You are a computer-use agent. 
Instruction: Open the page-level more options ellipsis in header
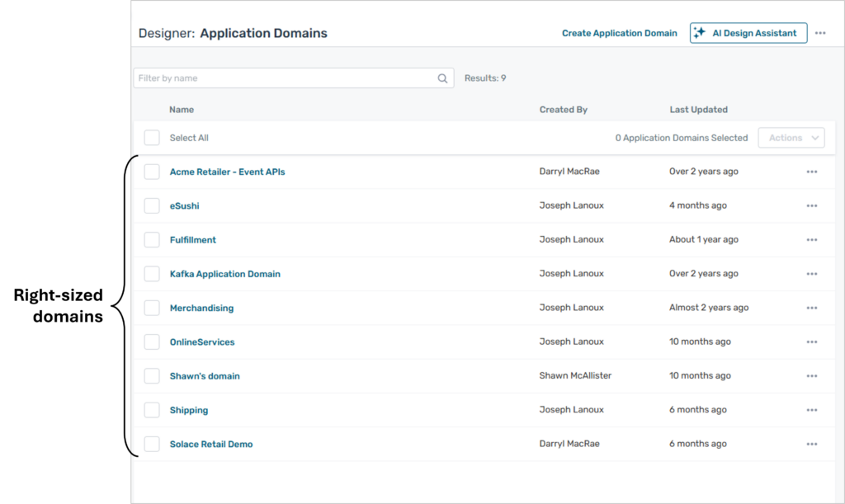pos(819,33)
